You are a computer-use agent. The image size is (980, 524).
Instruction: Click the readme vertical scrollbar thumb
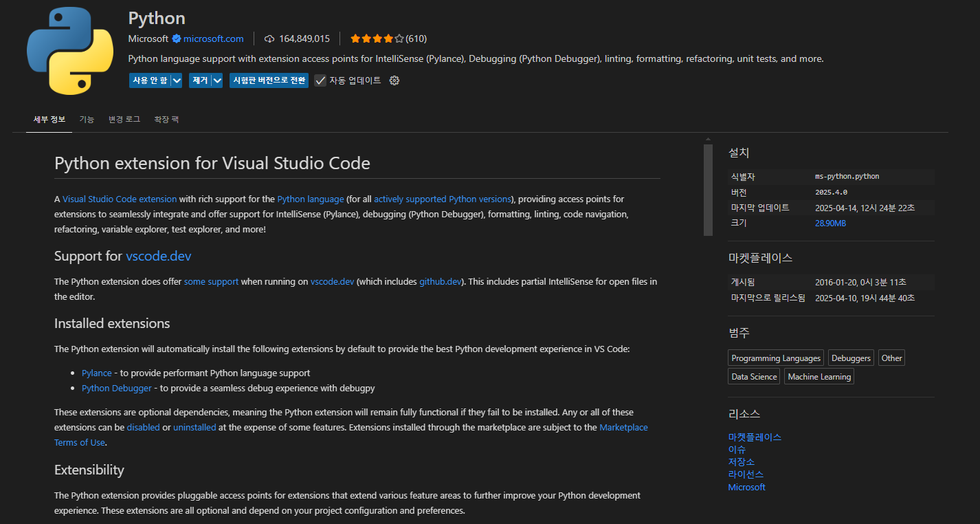pyautogui.click(x=708, y=190)
